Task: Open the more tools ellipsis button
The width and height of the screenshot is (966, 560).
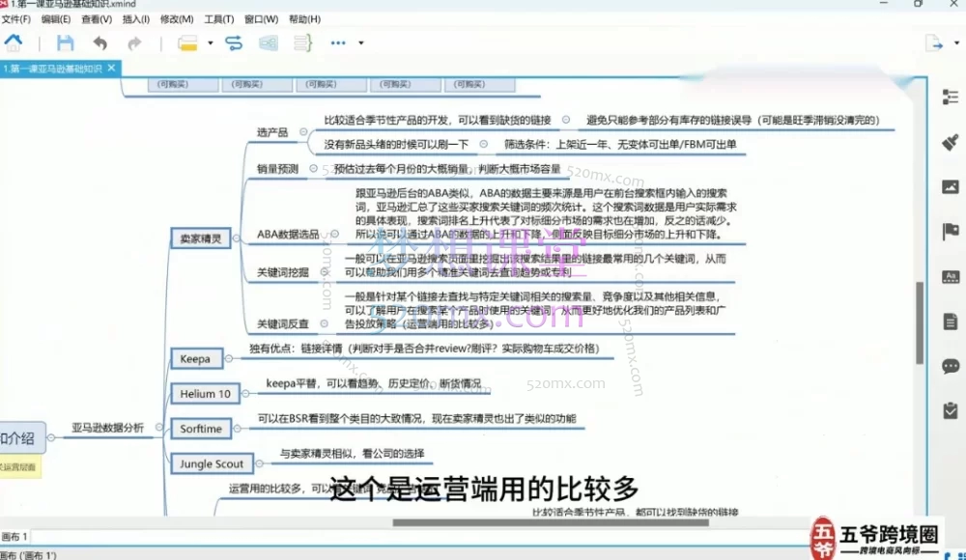Action: 338,43
